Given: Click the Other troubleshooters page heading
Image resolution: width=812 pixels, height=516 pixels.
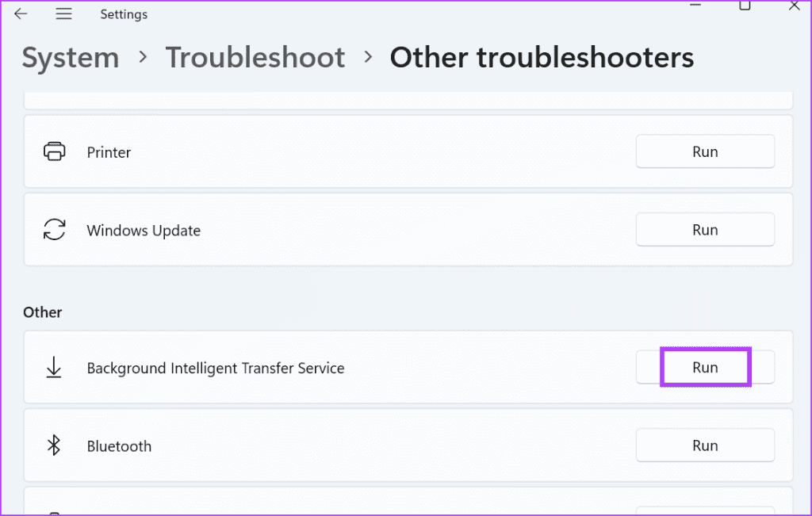Looking at the screenshot, I should (542, 58).
